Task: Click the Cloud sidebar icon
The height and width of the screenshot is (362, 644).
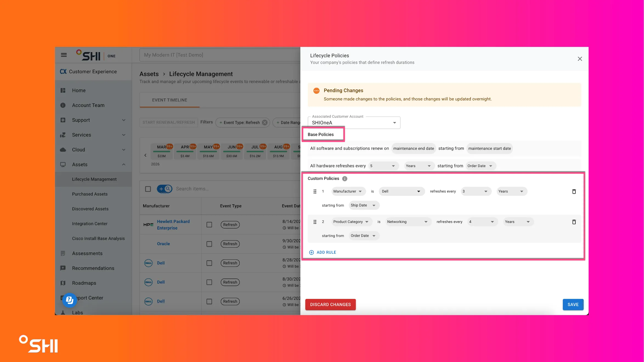Action: [63, 150]
